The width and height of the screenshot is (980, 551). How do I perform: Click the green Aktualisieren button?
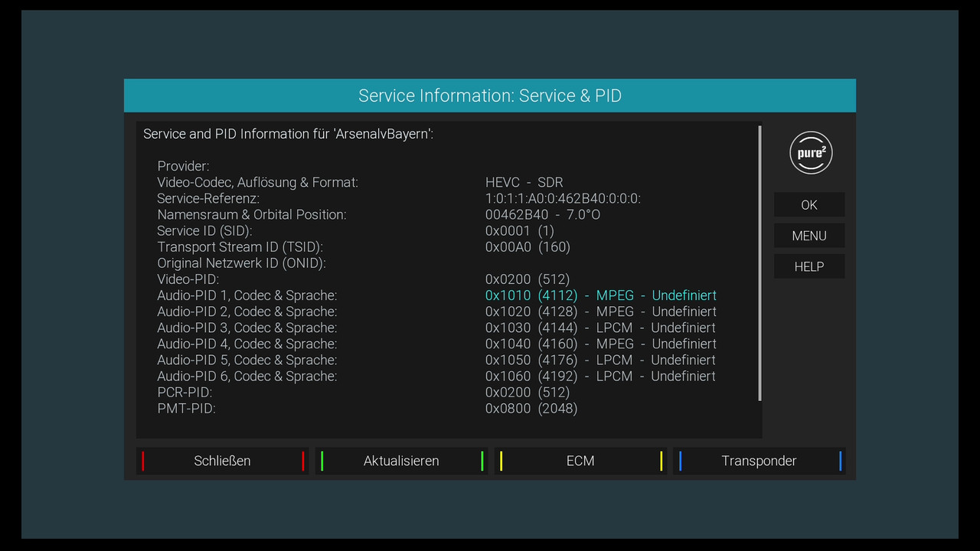tap(401, 461)
